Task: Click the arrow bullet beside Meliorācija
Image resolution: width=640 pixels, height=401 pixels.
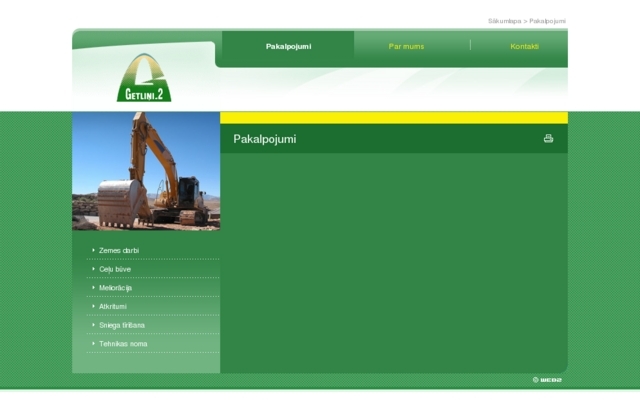Action: pyautogui.click(x=93, y=288)
